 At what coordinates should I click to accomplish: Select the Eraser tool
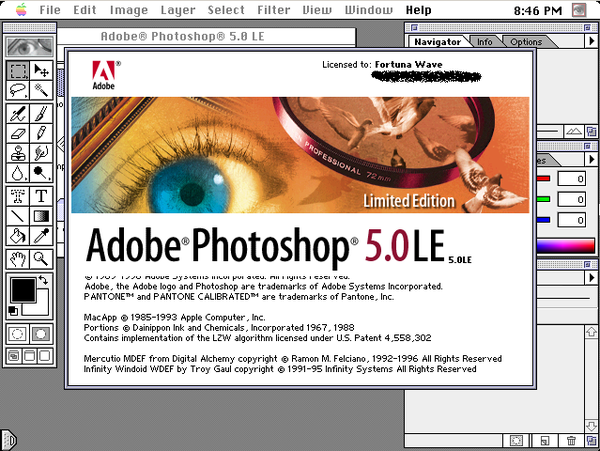(18, 133)
